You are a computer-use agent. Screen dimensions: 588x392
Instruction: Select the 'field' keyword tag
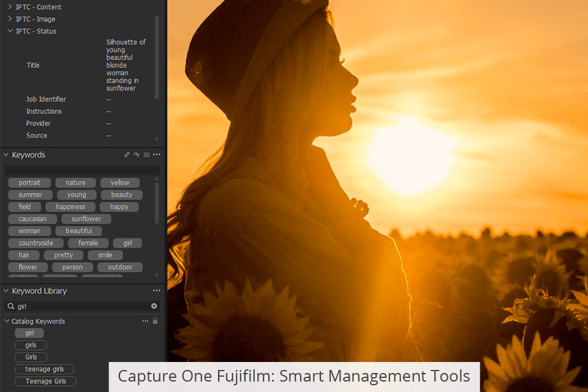coord(24,206)
